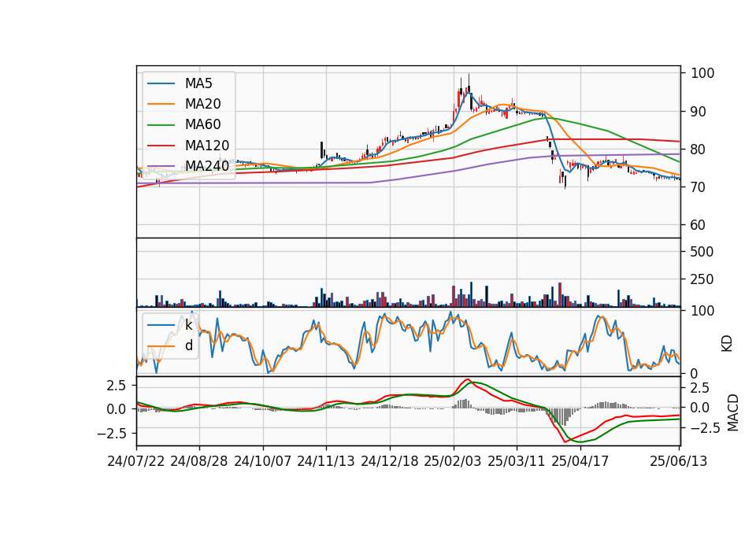The image size is (756, 543).
Task: Click the 25/02/03 date label
Action: [453, 461]
